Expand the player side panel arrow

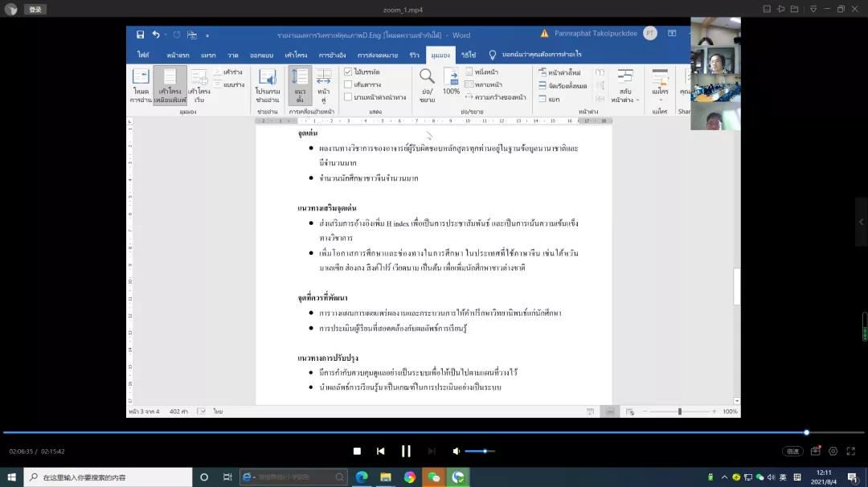862,221
